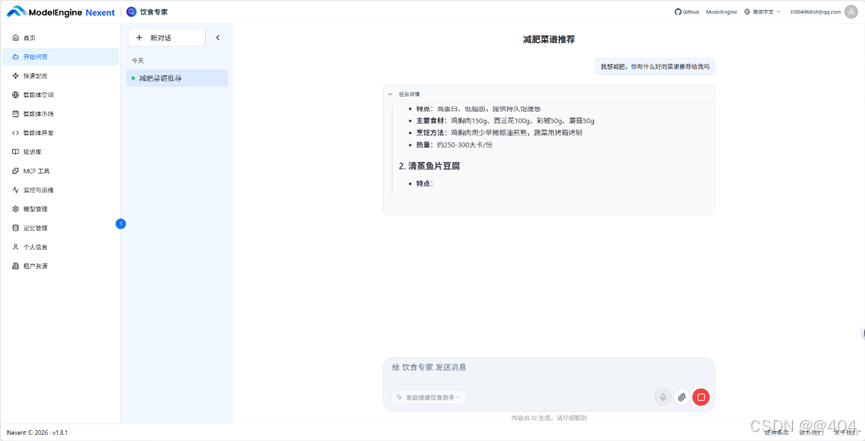Screen dimensions: 865x441
Task: Open the 联系我们 footer link
Action: [811, 433]
